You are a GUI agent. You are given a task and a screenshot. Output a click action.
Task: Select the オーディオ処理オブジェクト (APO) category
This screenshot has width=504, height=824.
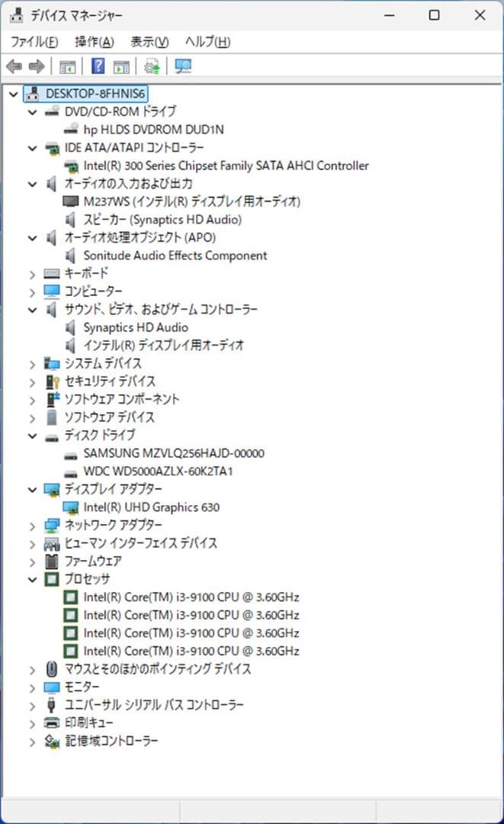click(x=140, y=237)
